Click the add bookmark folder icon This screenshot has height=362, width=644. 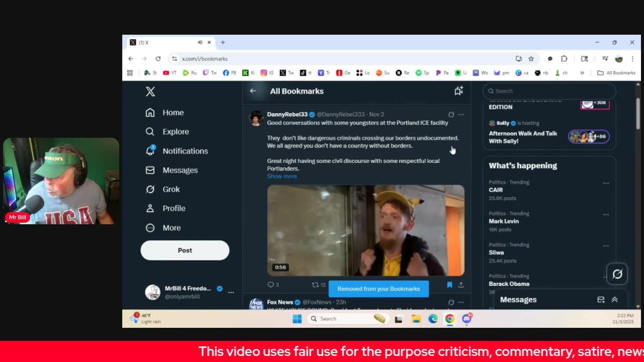click(458, 91)
